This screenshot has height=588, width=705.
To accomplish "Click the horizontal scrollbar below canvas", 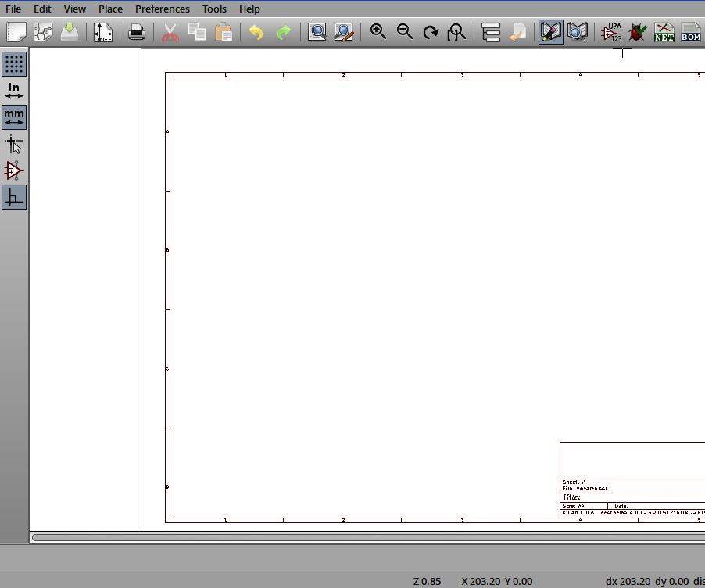I will (368, 537).
